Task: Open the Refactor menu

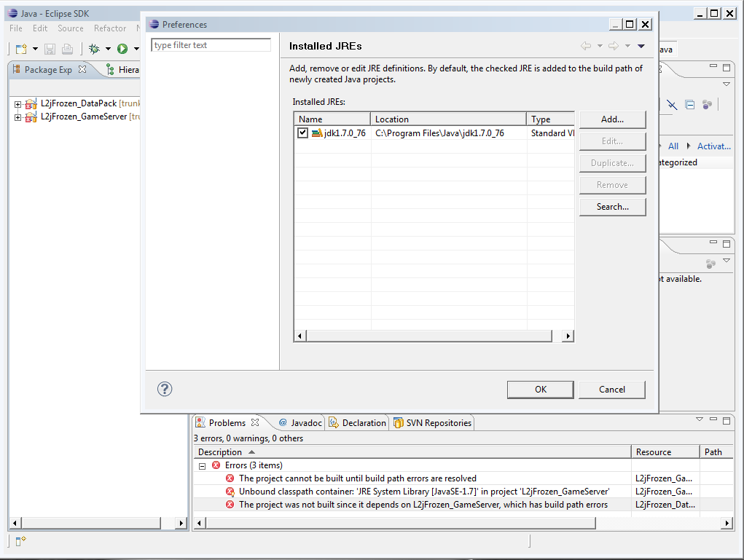Action: tap(110, 28)
